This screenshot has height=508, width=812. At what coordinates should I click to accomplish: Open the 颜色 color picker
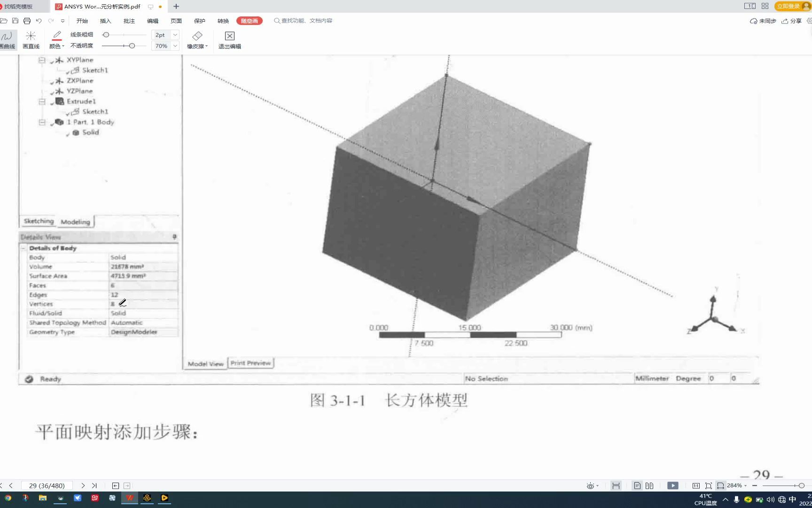[56, 40]
